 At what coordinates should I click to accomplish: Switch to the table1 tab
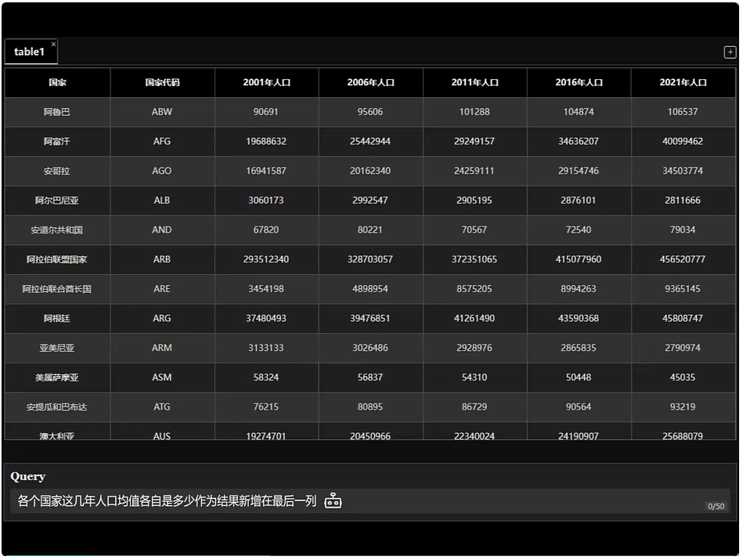[x=29, y=52]
